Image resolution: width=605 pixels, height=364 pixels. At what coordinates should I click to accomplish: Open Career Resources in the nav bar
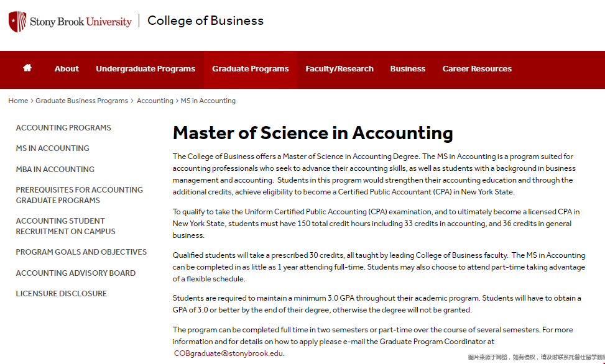[477, 68]
